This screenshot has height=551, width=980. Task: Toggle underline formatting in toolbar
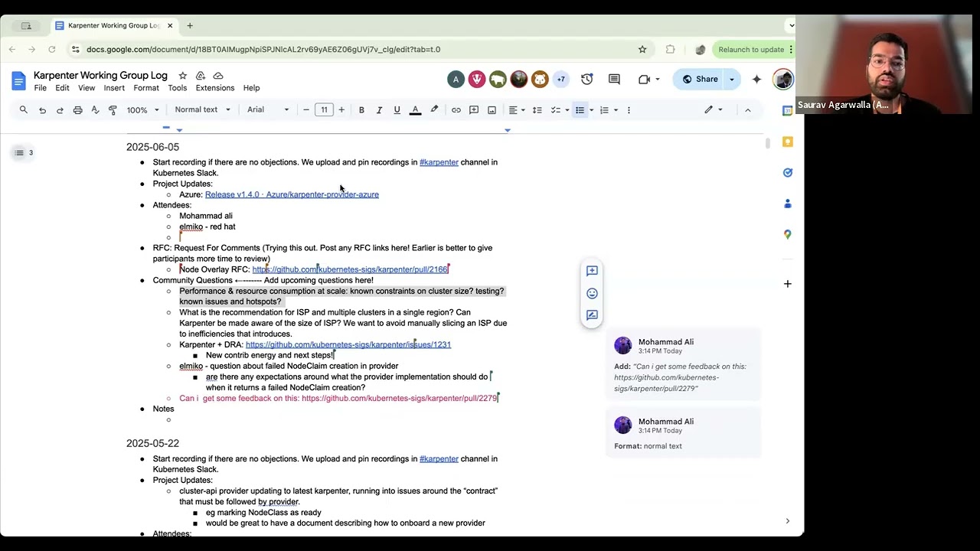click(397, 110)
